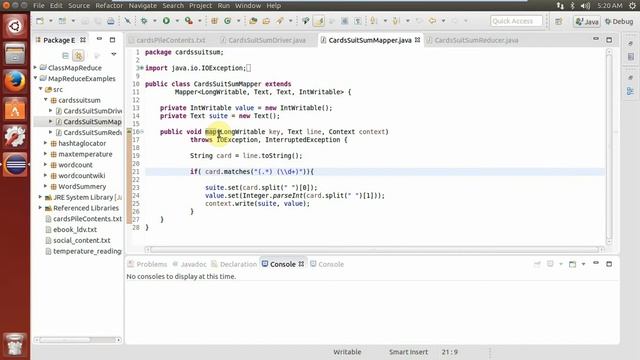Click the Quick Access search field

coord(516,21)
